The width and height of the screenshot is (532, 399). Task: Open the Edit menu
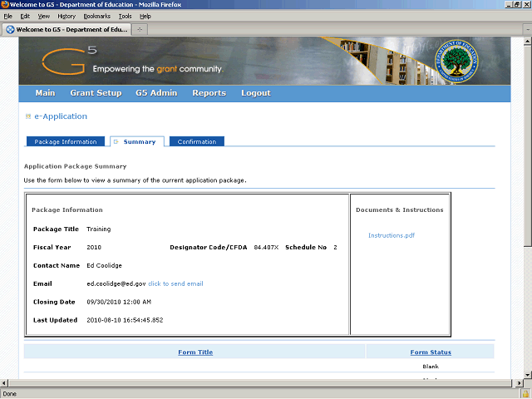25,17
